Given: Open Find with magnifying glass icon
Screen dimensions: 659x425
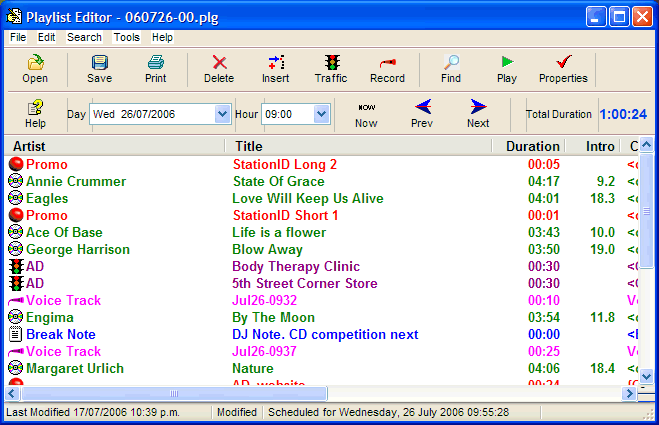Looking at the screenshot, I should (451, 62).
